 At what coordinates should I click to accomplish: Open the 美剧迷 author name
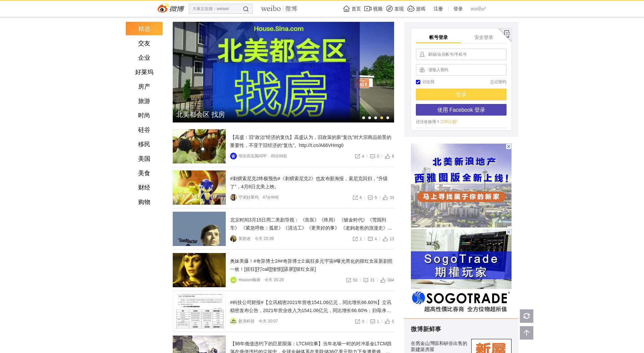click(x=244, y=239)
